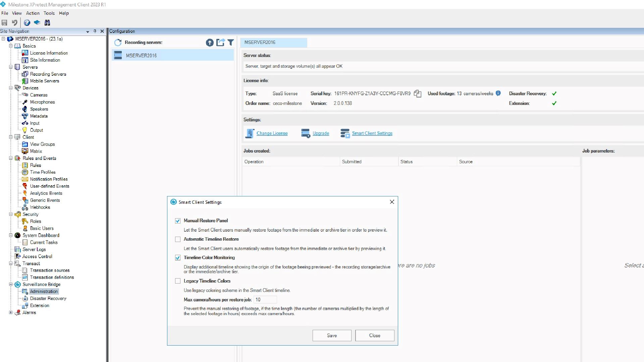The height and width of the screenshot is (362, 644).
Task: Click the binoculars search toolbar icon
Action: (47, 23)
